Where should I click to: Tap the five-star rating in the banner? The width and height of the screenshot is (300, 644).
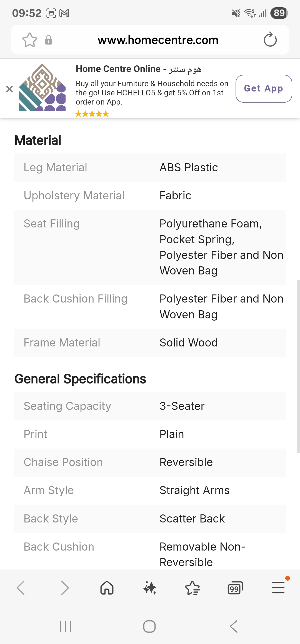[x=92, y=113]
